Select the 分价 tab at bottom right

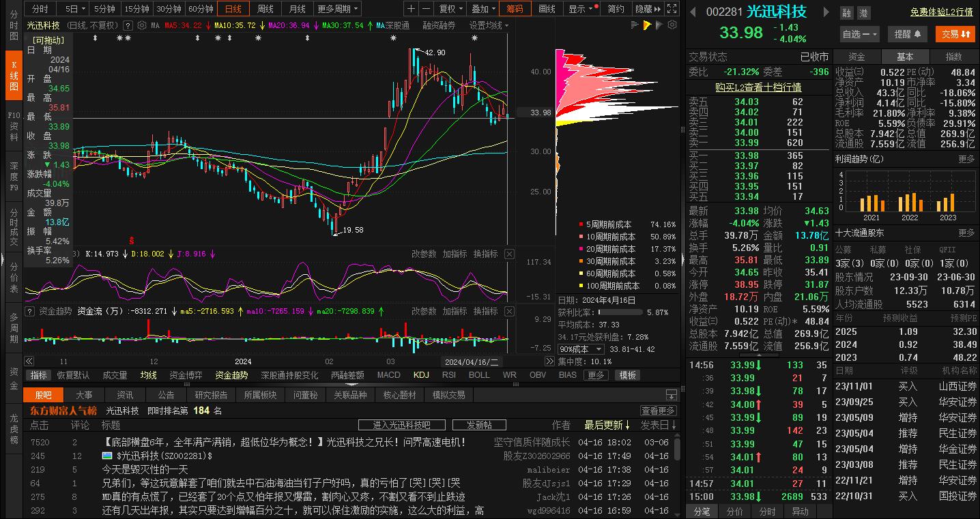735,511
